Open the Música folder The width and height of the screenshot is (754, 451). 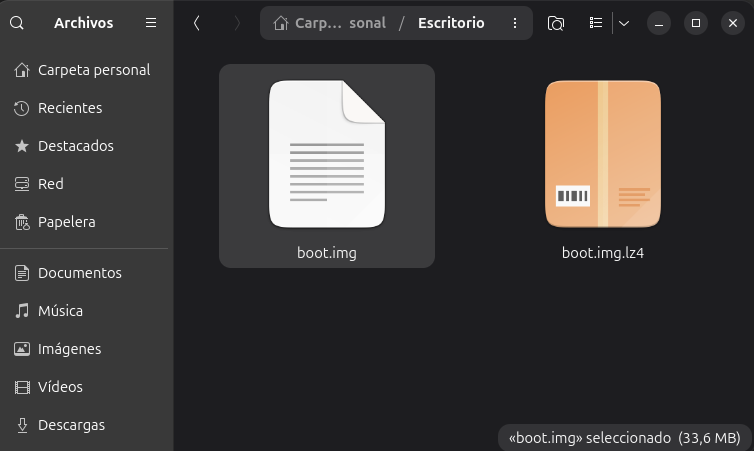click(x=60, y=311)
